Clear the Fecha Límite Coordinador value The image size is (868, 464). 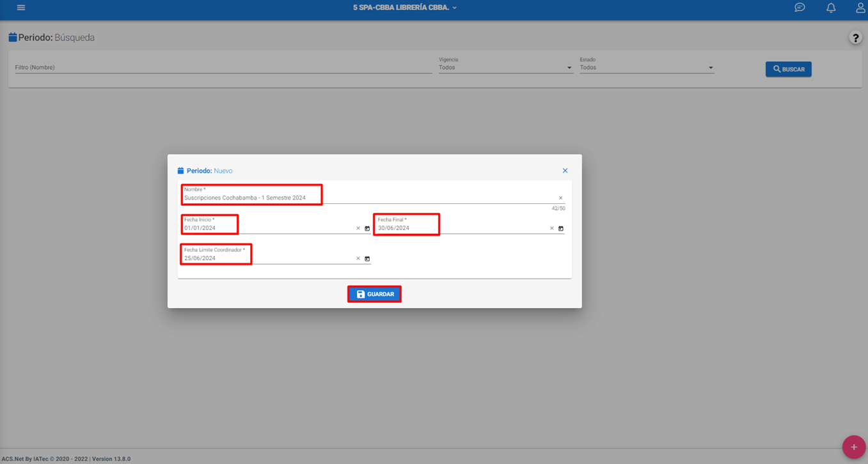pyautogui.click(x=358, y=259)
